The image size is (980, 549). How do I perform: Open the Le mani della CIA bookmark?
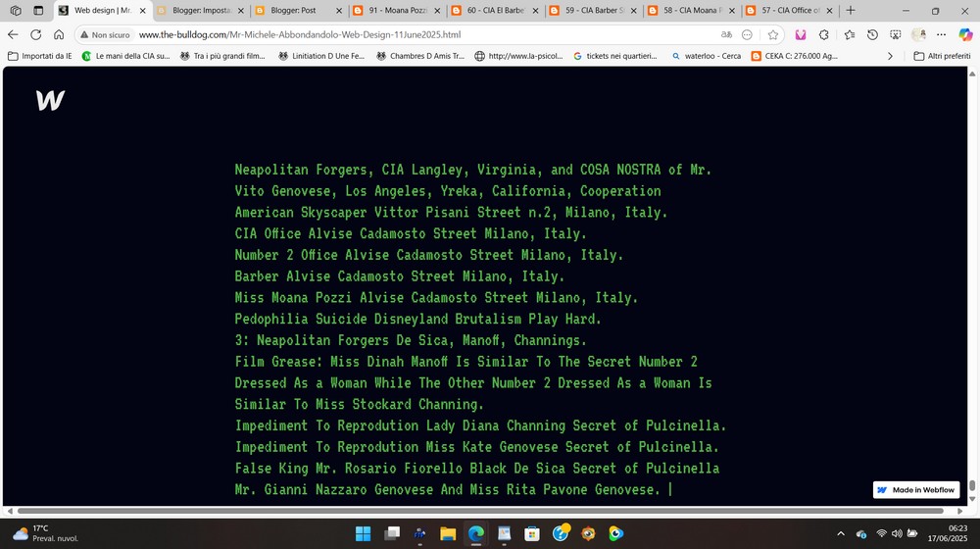point(126,56)
